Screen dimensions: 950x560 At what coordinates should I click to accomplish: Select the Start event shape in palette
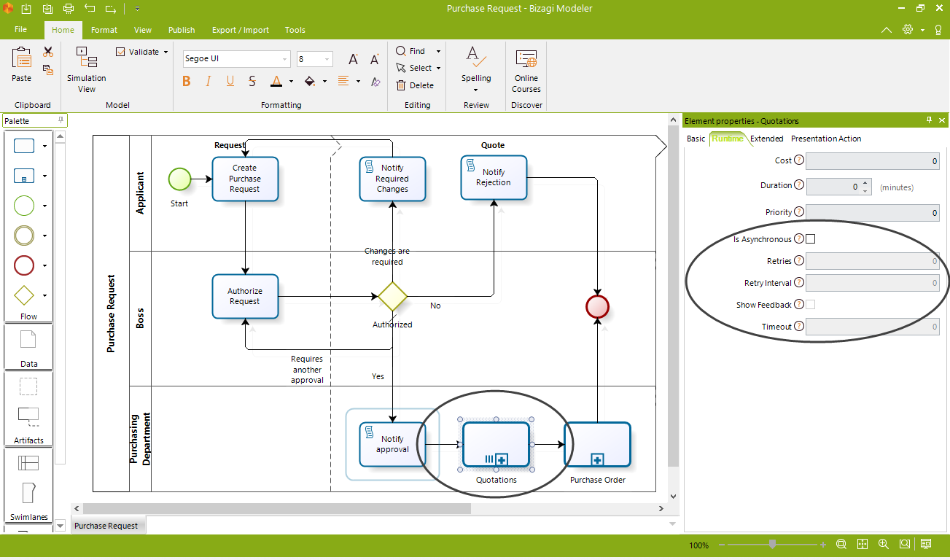click(24, 206)
